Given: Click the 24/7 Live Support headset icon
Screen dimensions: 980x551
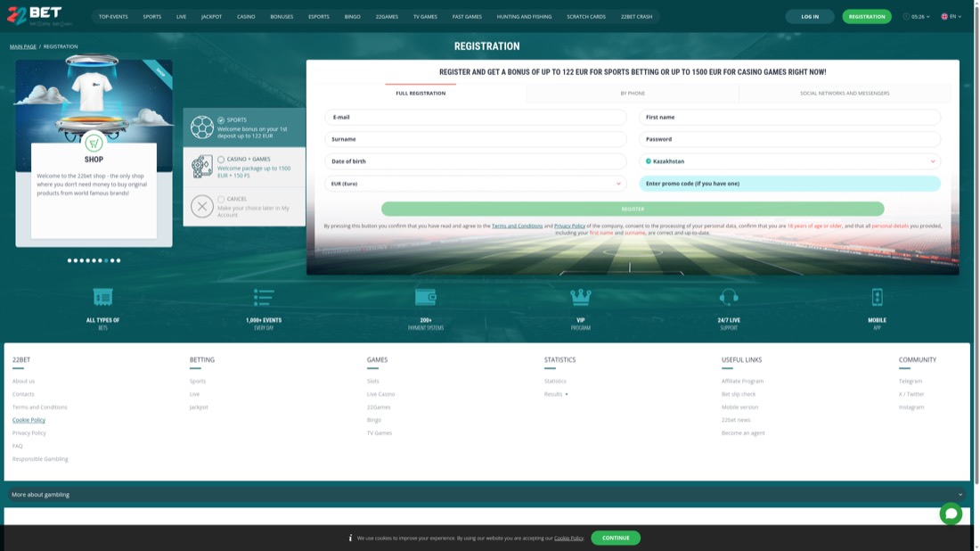Looking at the screenshot, I should (x=729, y=297).
